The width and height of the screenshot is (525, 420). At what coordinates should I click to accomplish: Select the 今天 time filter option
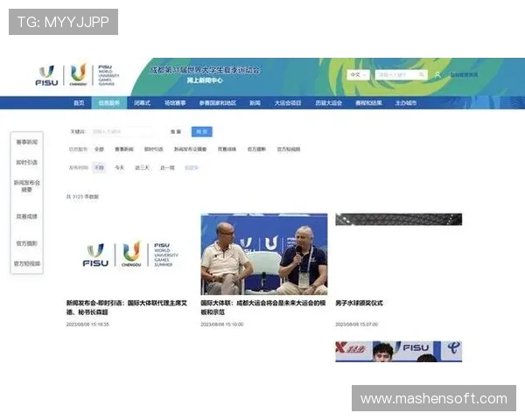point(120,166)
